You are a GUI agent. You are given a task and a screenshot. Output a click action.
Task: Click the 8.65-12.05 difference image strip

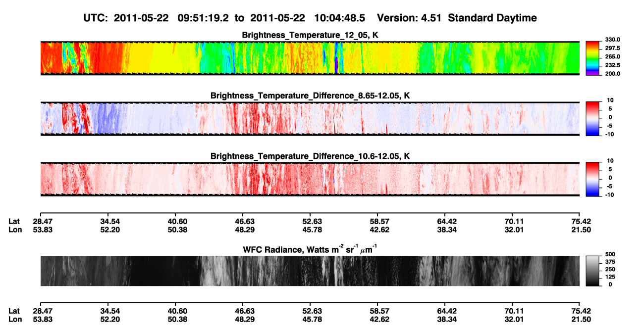pyautogui.click(x=310, y=119)
